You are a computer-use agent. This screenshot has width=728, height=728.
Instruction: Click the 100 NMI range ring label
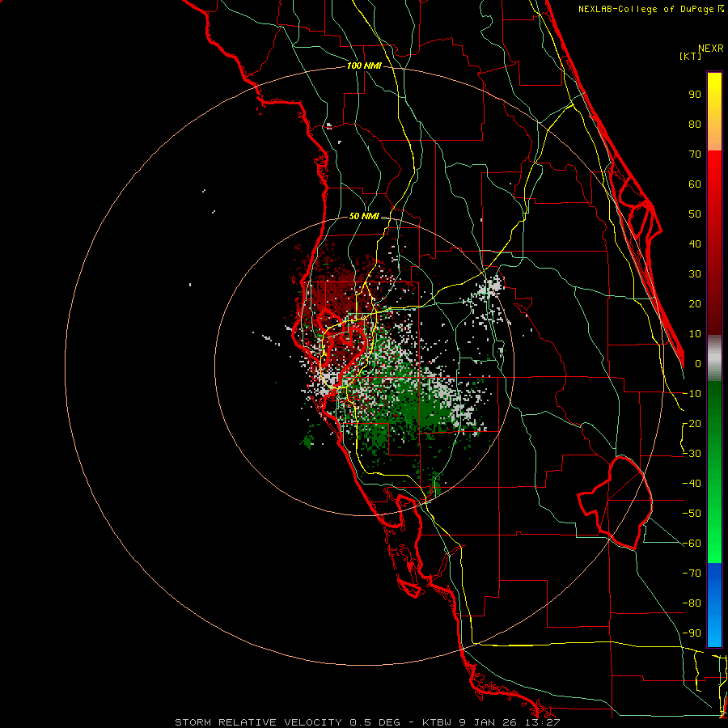[363, 66]
